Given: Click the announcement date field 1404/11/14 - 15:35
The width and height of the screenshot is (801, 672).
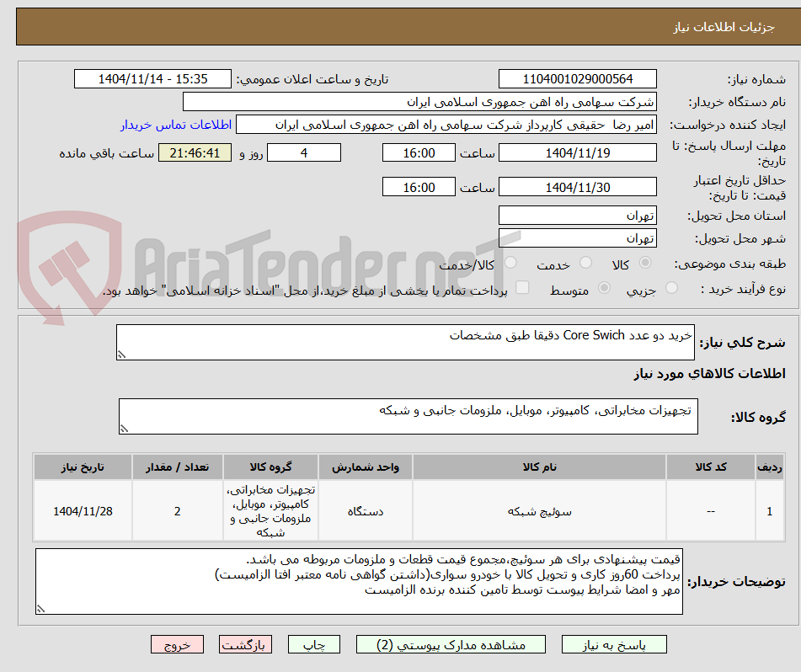Looking at the screenshot, I should click(152, 79).
